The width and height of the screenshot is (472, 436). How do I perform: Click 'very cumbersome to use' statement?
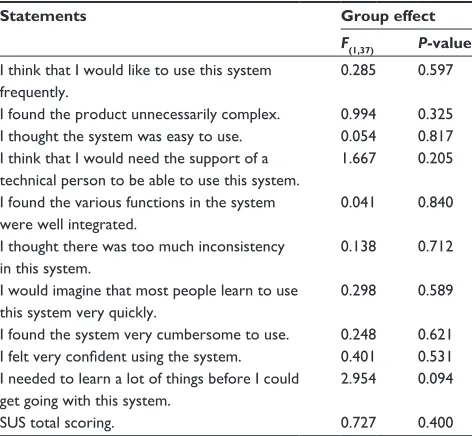click(x=145, y=335)
